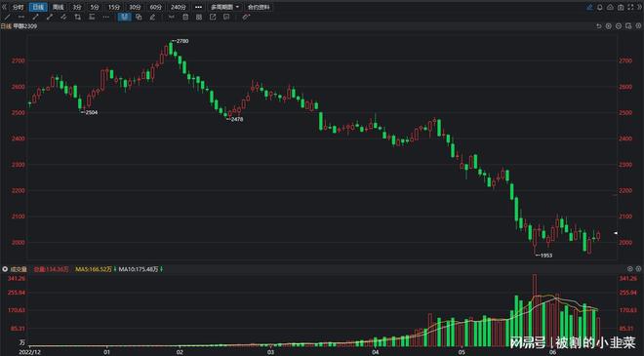Viewport: 644px width, 356px height.
Task: Enter fullscreen chart mode
Action: tap(630, 8)
